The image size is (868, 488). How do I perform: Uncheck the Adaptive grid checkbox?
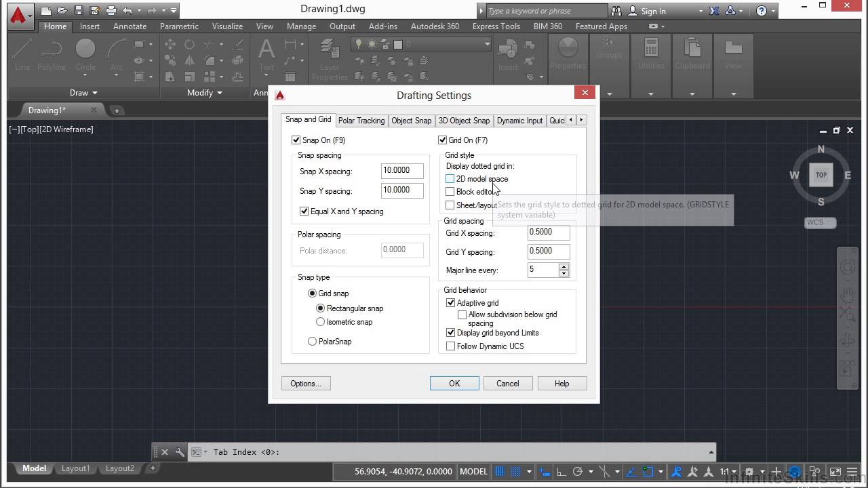tap(451, 303)
